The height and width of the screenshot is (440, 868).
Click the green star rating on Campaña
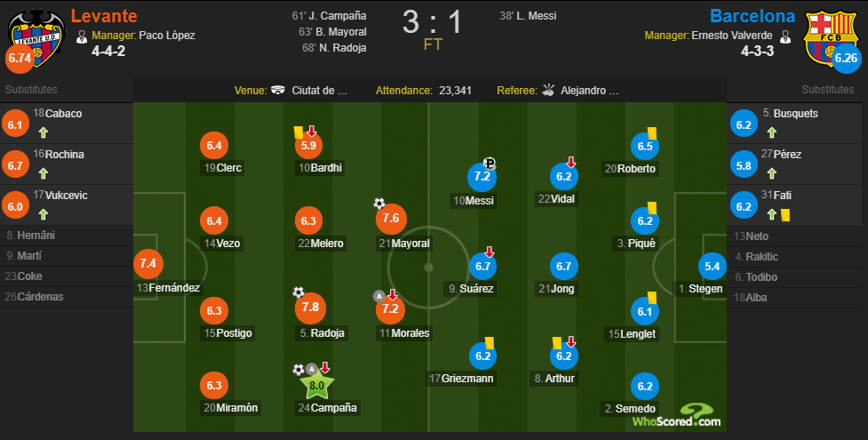point(316,385)
